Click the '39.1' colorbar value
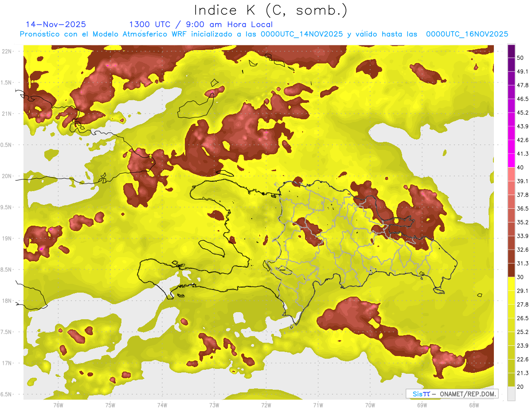 coord(522,181)
